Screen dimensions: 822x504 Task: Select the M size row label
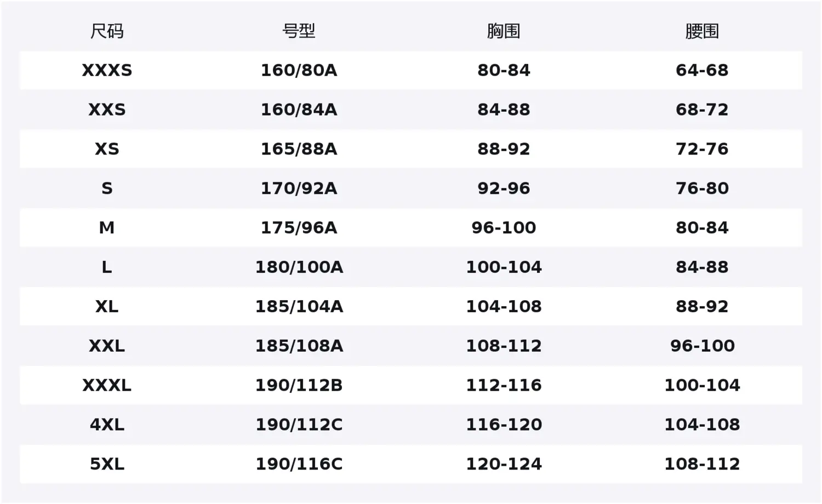point(107,227)
